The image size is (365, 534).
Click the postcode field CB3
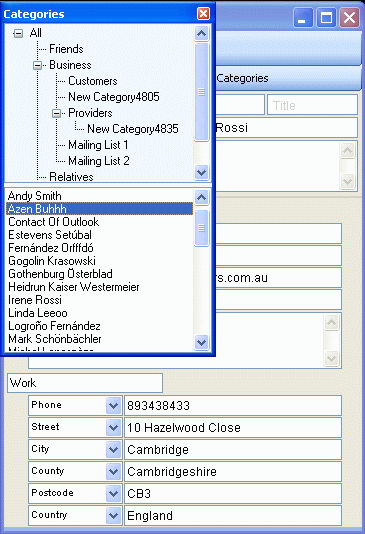[x=233, y=493]
